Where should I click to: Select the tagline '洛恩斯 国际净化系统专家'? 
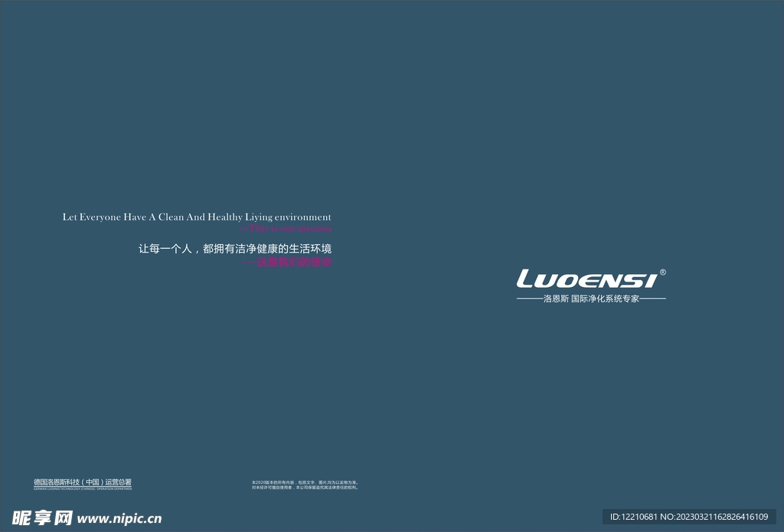(592, 299)
